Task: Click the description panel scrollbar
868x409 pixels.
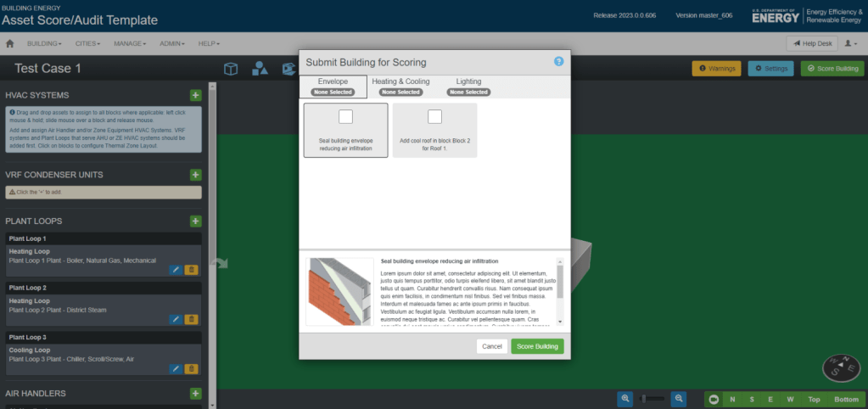Action: tap(560, 282)
